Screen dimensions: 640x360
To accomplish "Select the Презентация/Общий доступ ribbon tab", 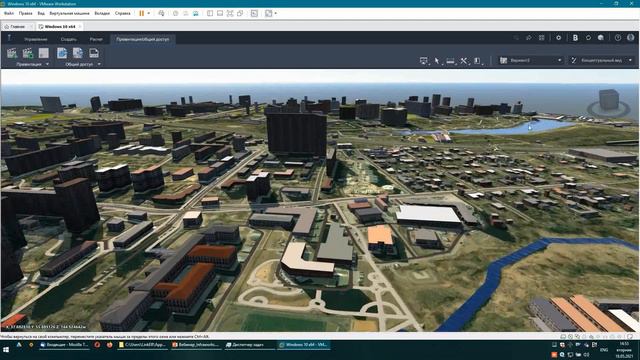I will (x=142, y=39).
